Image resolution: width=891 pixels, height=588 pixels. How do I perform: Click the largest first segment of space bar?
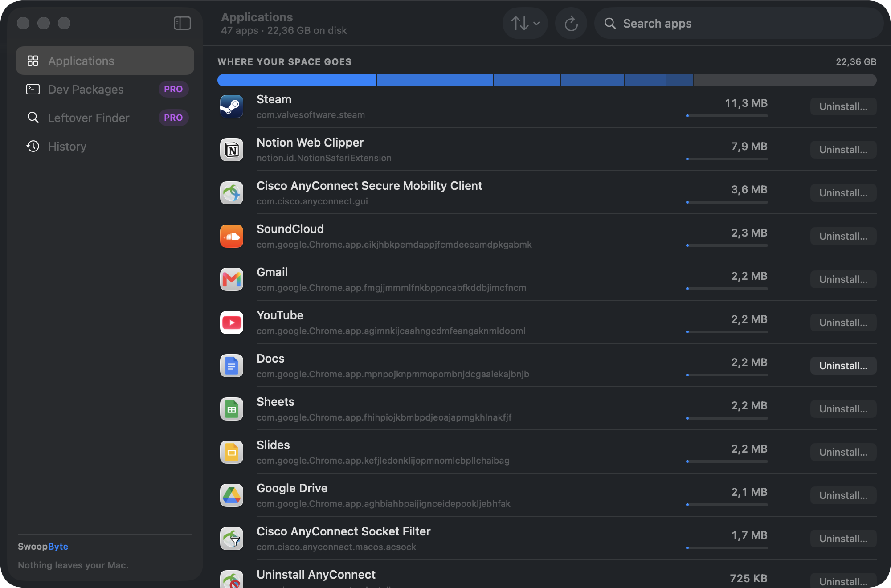(x=297, y=80)
